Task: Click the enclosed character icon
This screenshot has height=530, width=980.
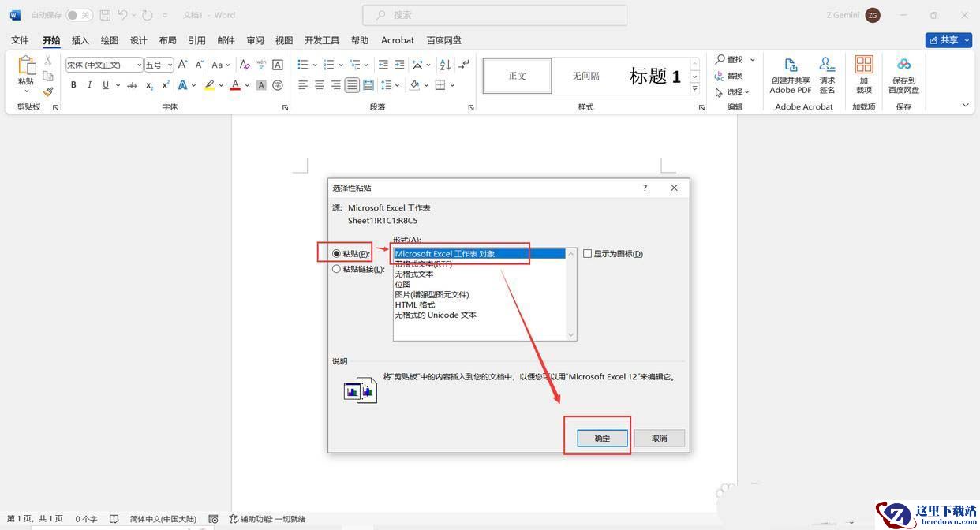Action: tap(278, 85)
